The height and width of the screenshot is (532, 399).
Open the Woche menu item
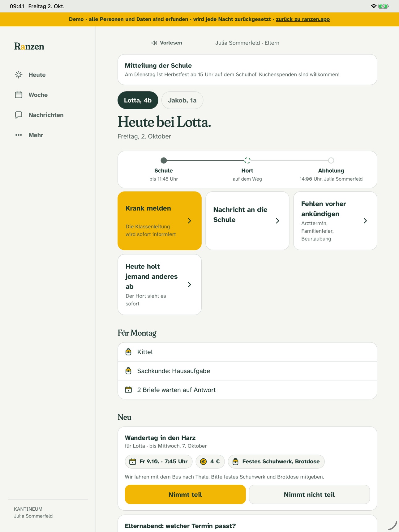point(48,95)
